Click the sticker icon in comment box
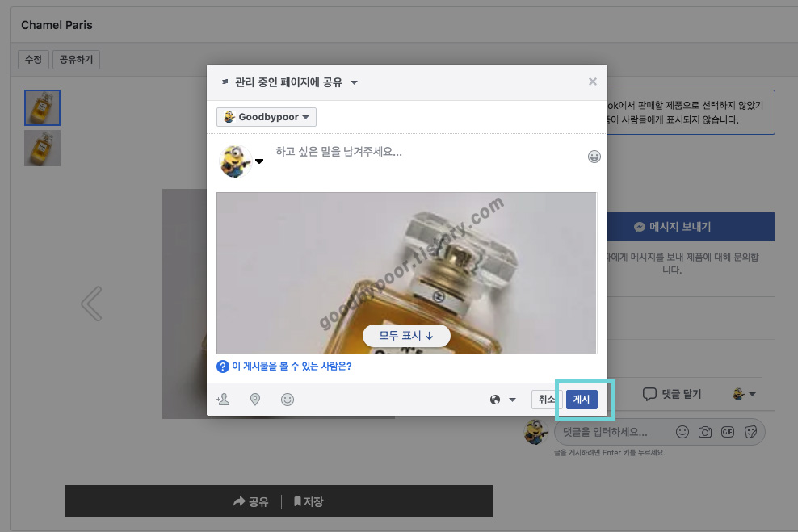This screenshot has height=532, width=798. 750,432
